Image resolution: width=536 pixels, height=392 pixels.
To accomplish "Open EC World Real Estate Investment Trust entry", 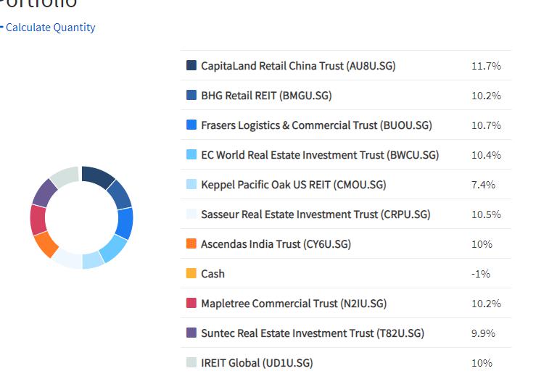I will (320, 154).
